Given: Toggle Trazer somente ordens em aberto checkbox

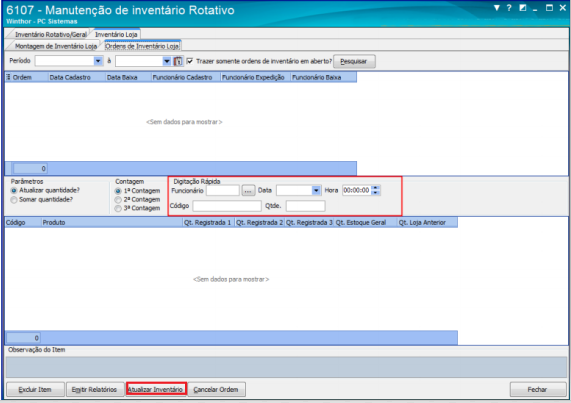Looking at the screenshot, I should click(x=190, y=61).
